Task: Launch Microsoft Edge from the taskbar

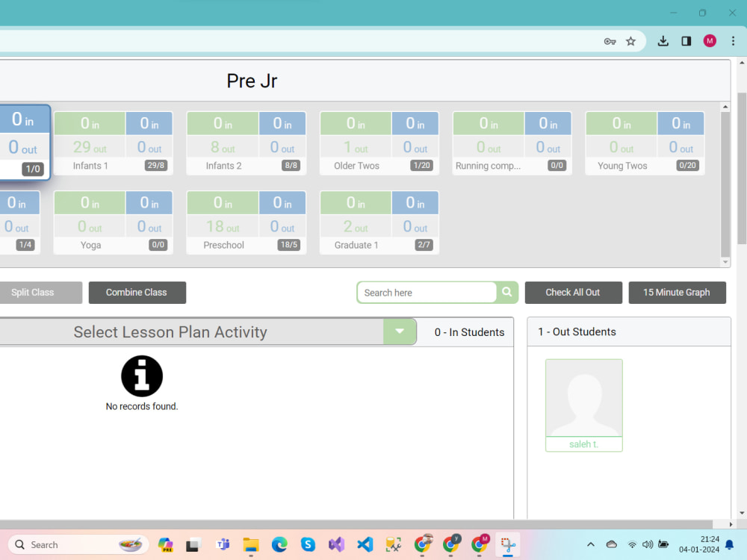Action: [279, 544]
